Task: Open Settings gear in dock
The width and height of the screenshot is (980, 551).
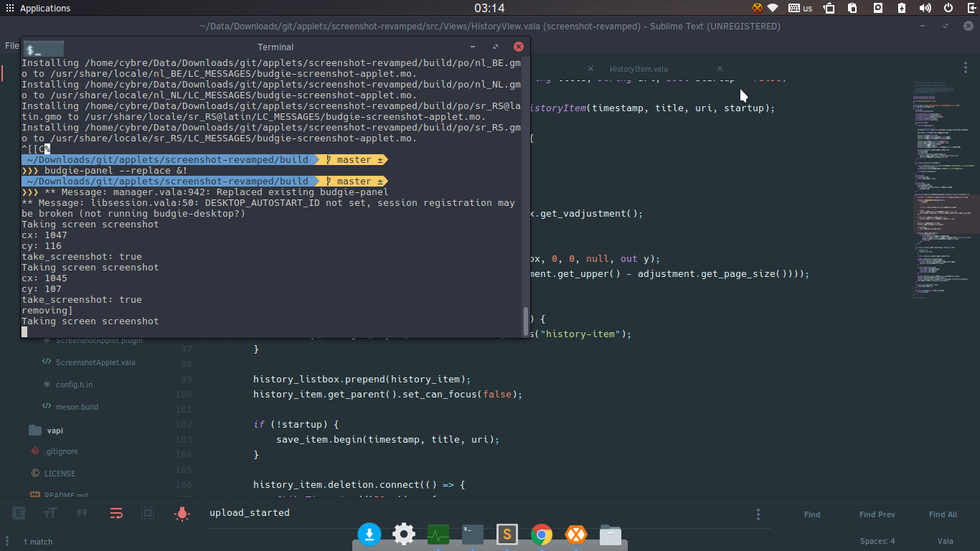Action: [404, 534]
